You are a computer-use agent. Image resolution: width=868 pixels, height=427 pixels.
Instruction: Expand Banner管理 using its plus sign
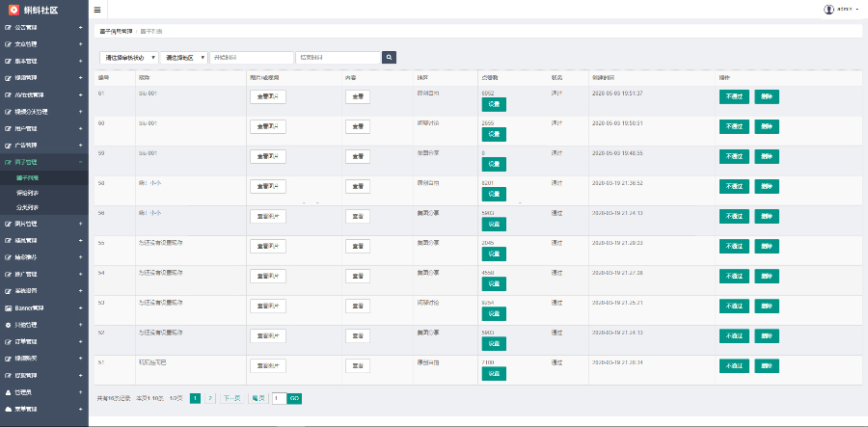click(80, 307)
